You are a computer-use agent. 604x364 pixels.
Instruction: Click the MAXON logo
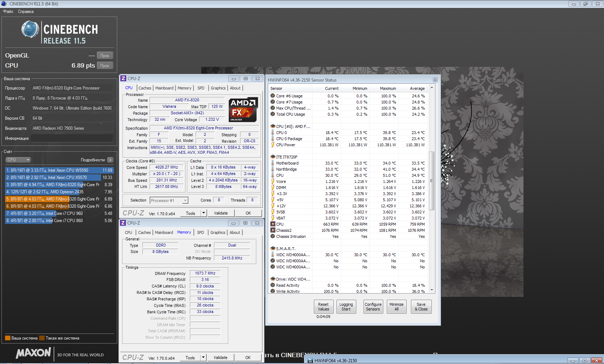click(x=33, y=353)
